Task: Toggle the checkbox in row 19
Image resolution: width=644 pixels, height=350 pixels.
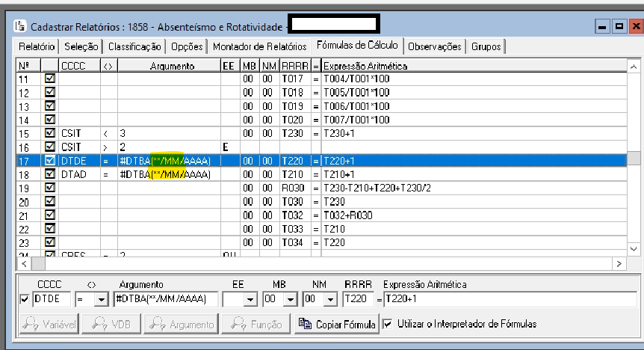Action: click(49, 188)
